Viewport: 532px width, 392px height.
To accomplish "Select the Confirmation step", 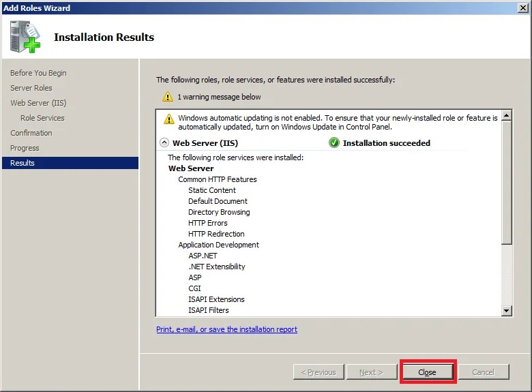I will pyautogui.click(x=31, y=133).
